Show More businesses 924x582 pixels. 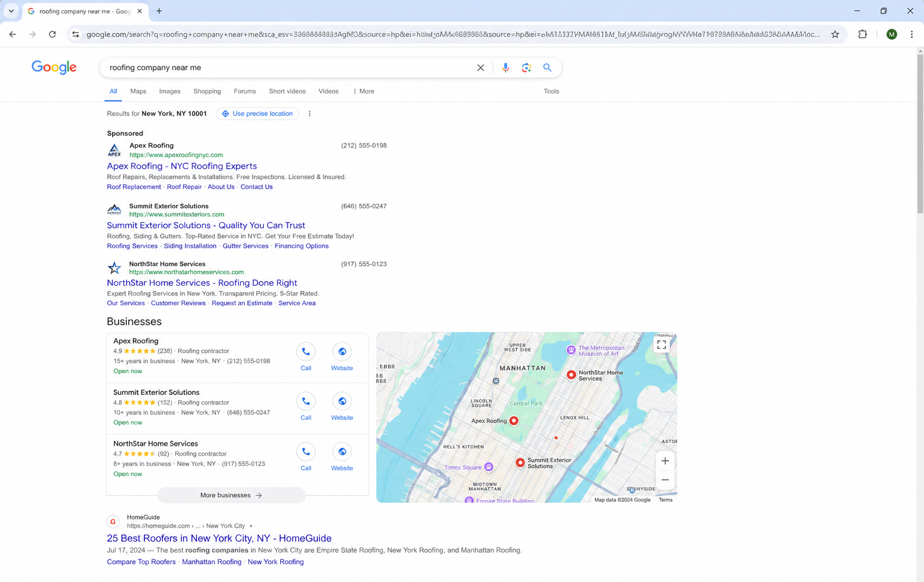[x=231, y=495]
